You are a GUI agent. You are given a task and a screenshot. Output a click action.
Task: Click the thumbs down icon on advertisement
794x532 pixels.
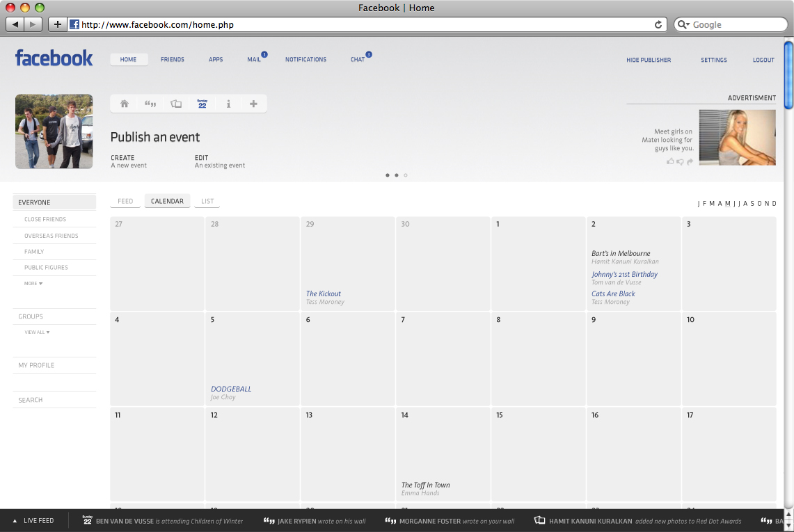pyautogui.click(x=680, y=162)
